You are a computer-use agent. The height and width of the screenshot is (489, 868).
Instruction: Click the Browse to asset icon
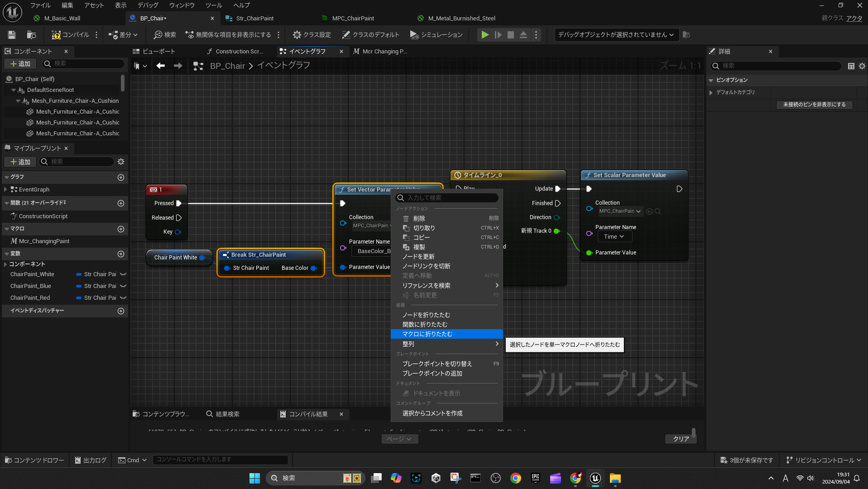coord(31,35)
